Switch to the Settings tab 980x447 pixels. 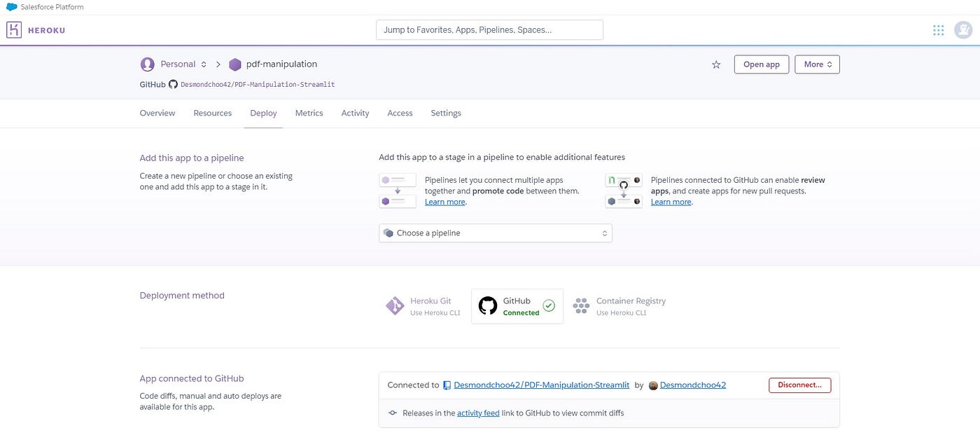tap(446, 114)
